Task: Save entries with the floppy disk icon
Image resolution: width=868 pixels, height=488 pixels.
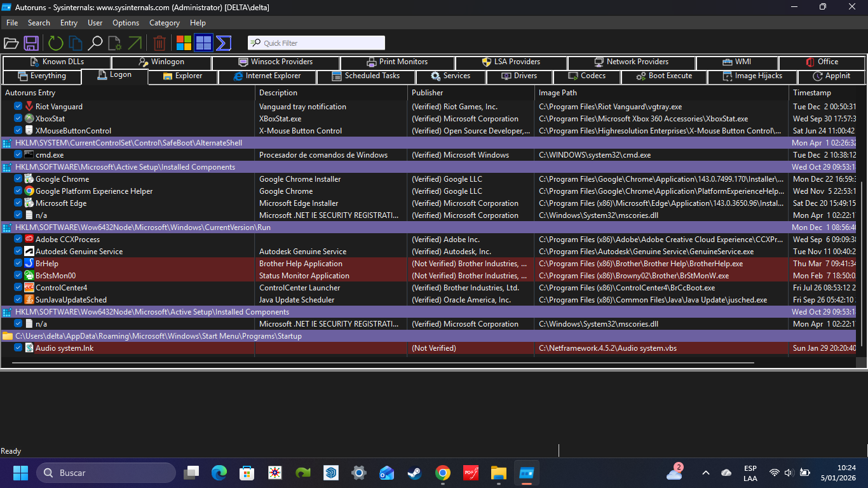Action: [x=31, y=43]
